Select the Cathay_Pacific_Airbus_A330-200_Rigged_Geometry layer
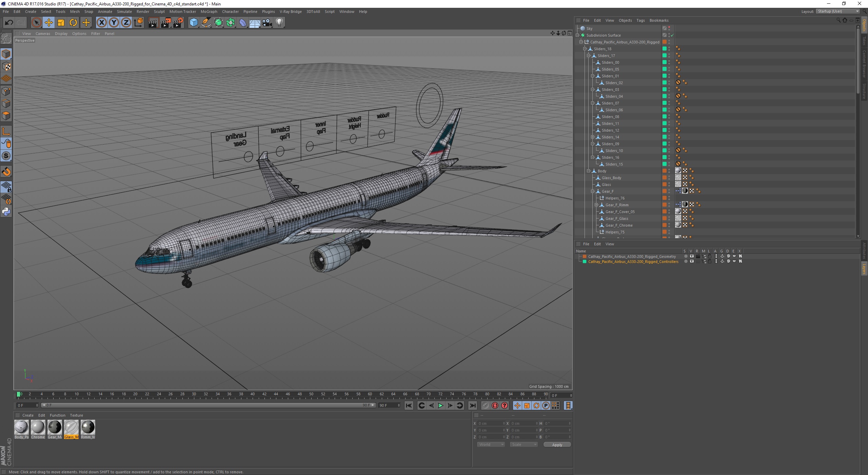The image size is (868, 475). pyautogui.click(x=632, y=256)
